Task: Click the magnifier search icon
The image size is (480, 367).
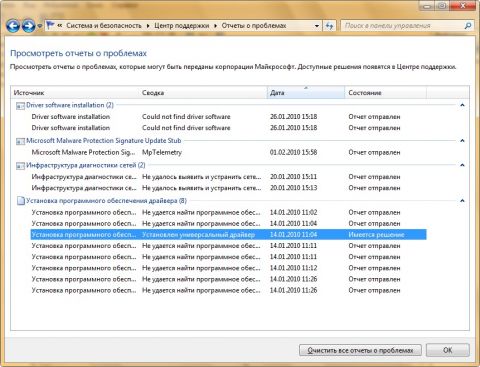Action: coord(468,26)
